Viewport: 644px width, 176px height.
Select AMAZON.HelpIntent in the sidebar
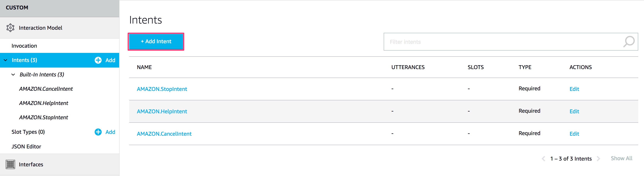tap(44, 103)
